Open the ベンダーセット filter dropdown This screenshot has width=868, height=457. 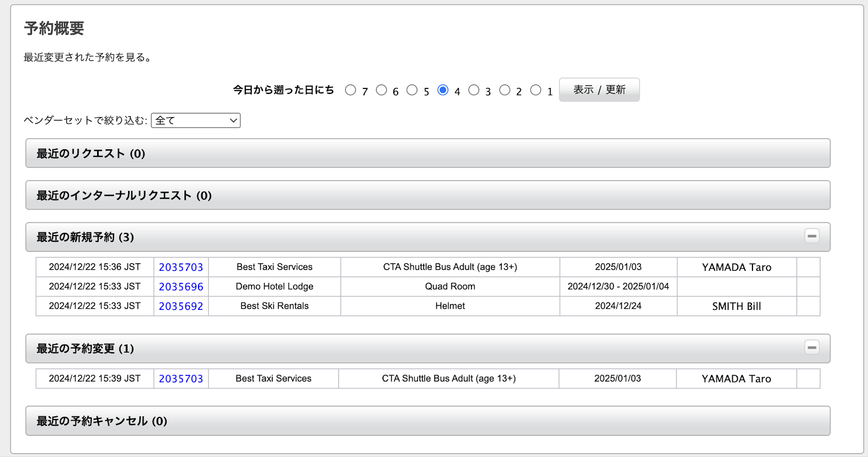tap(195, 120)
